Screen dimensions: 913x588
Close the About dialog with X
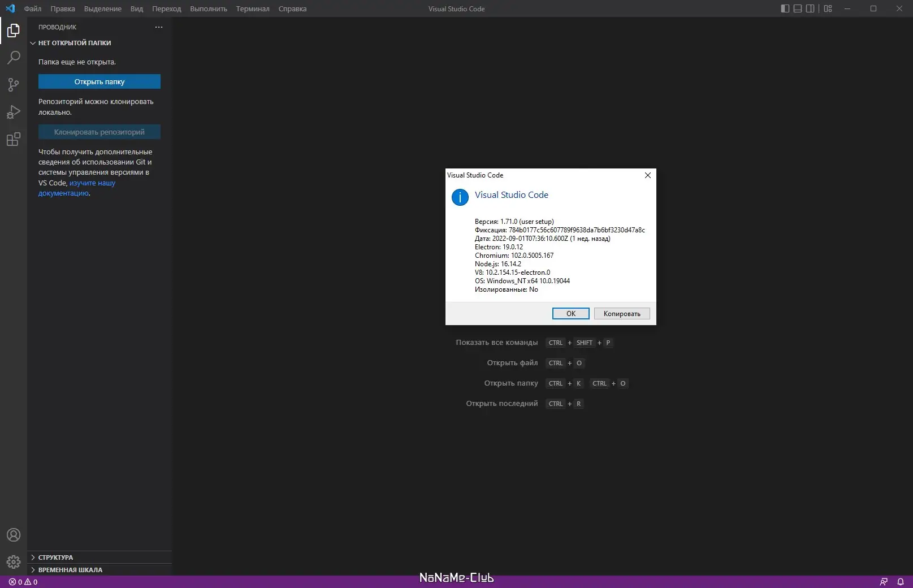click(x=648, y=175)
